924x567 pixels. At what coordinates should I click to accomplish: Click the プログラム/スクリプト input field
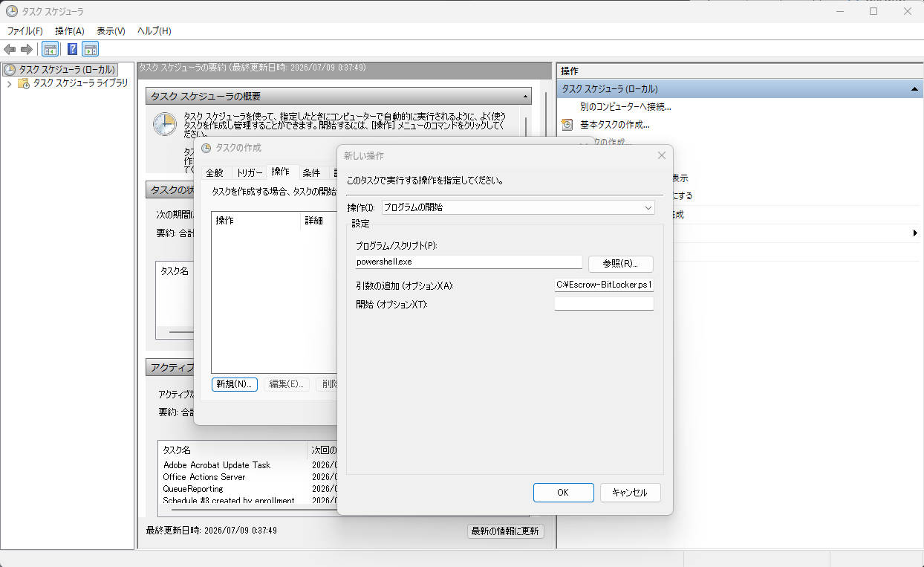(469, 262)
